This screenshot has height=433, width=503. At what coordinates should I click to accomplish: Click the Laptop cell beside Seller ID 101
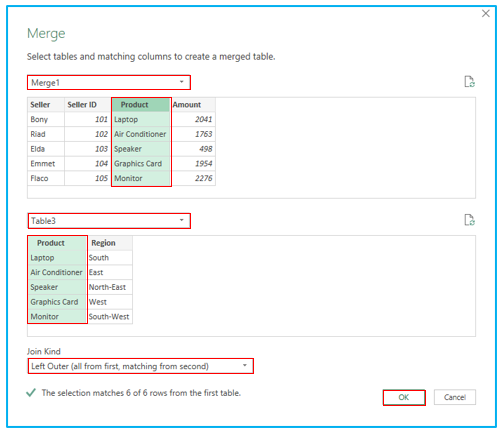tap(141, 119)
